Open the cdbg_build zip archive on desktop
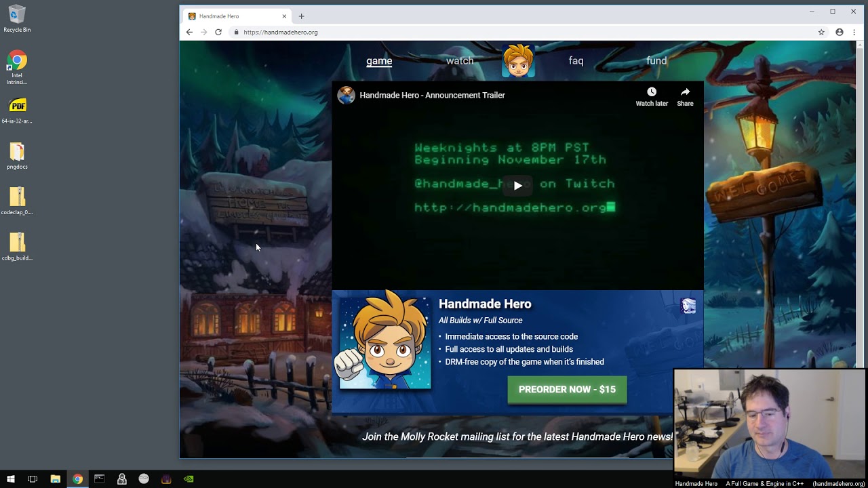The image size is (868, 488). [x=17, y=247]
